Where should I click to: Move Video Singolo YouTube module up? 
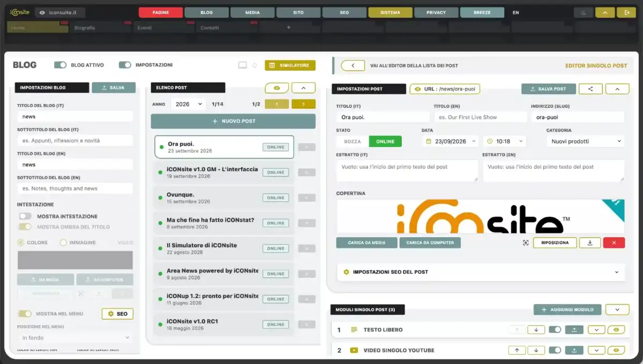517,350
